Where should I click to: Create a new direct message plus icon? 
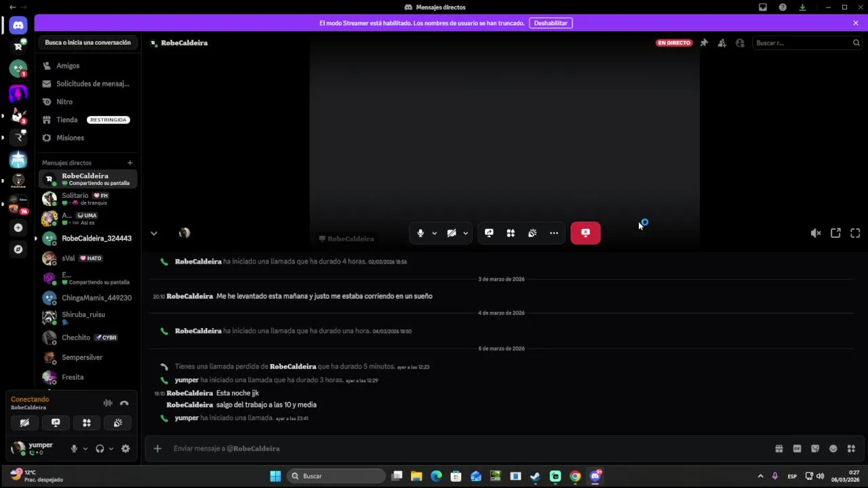point(130,163)
